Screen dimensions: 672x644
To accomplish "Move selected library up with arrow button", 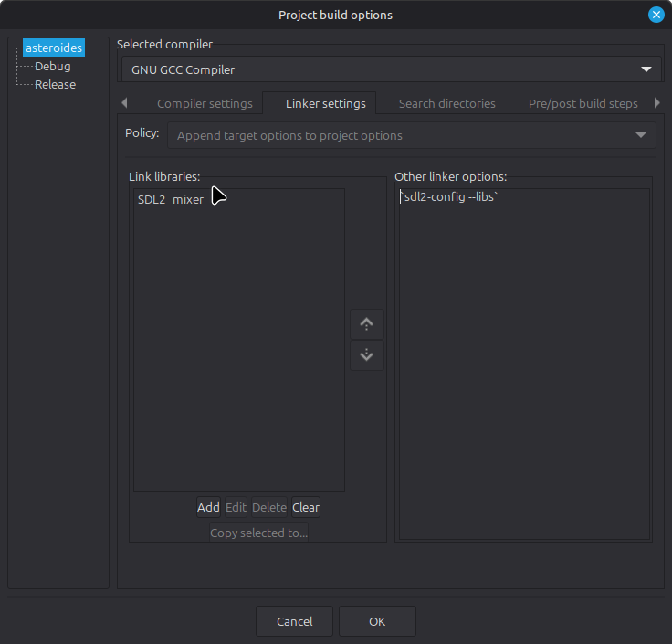I will click(x=366, y=324).
